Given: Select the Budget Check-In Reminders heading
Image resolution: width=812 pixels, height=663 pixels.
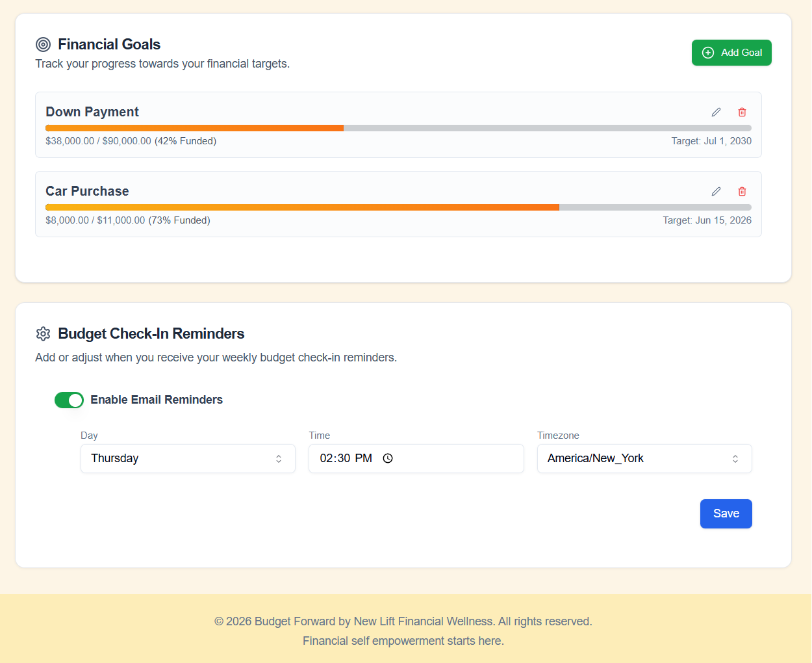Looking at the screenshot, I should tap(151, 333).
